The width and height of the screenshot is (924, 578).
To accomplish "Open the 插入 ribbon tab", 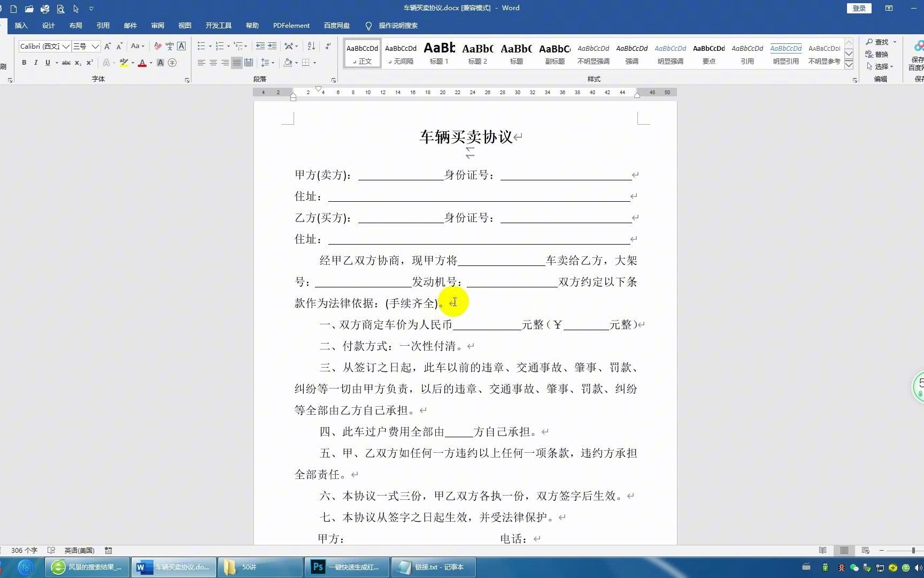I will tap(21, 25).
